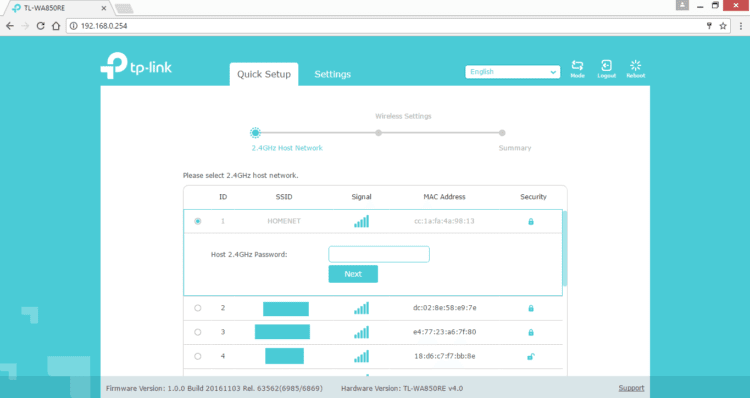Click signal bars of network 2
Viewport: 750px width, 398px height.
362,308
